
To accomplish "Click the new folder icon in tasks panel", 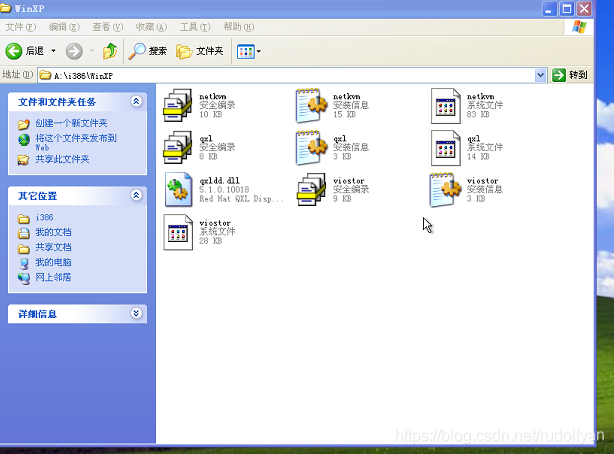I will (x=24, y=124).
